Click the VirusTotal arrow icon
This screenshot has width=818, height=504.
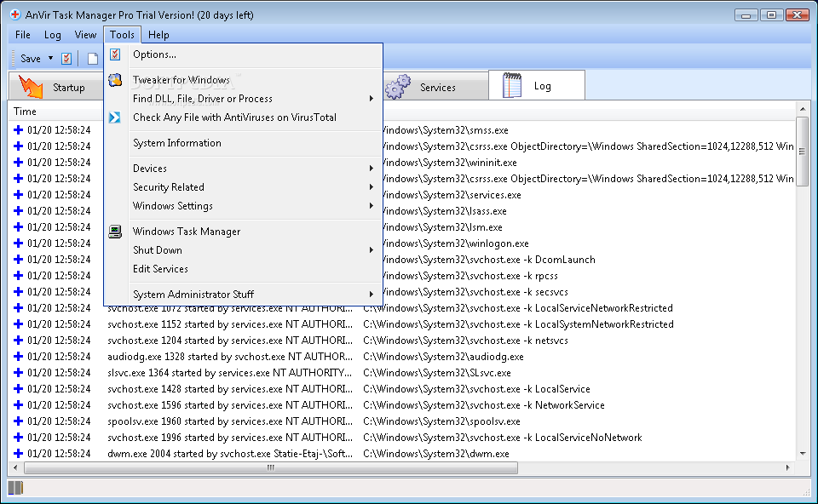pyautogui.click(x=114, y=117)
